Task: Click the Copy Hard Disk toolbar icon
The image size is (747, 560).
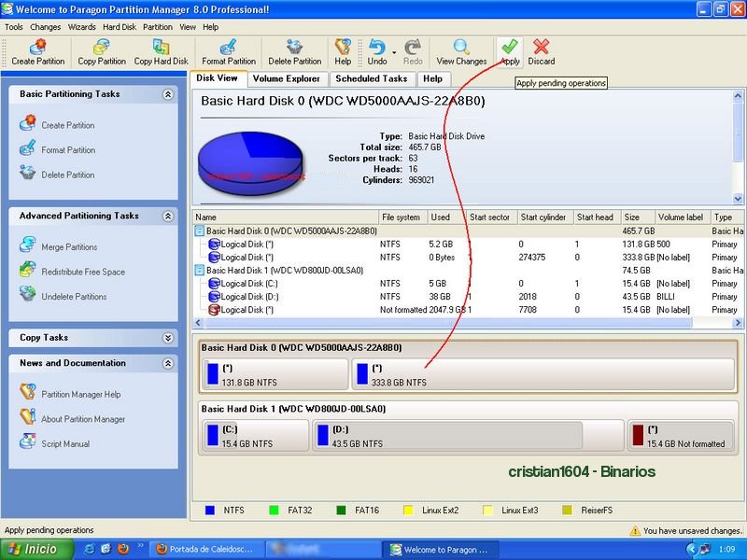Action: [161, 48]
